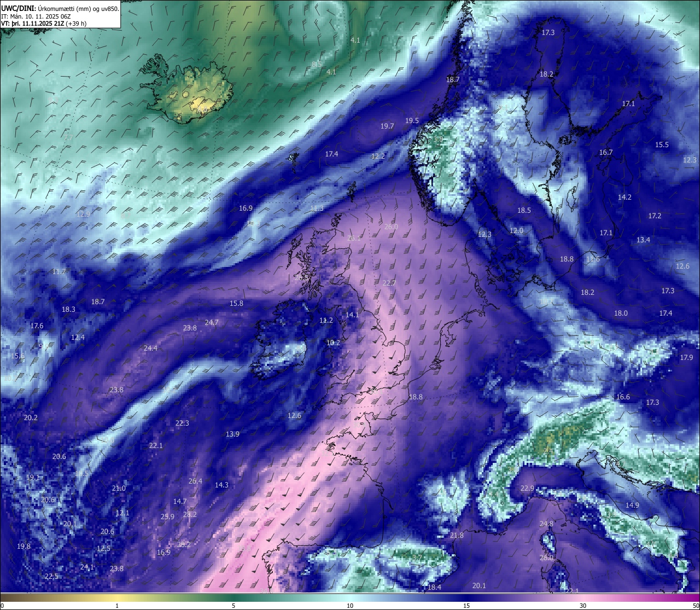700x610 pixels.
Task: Click the 14.2 map value
Action: 625,197
